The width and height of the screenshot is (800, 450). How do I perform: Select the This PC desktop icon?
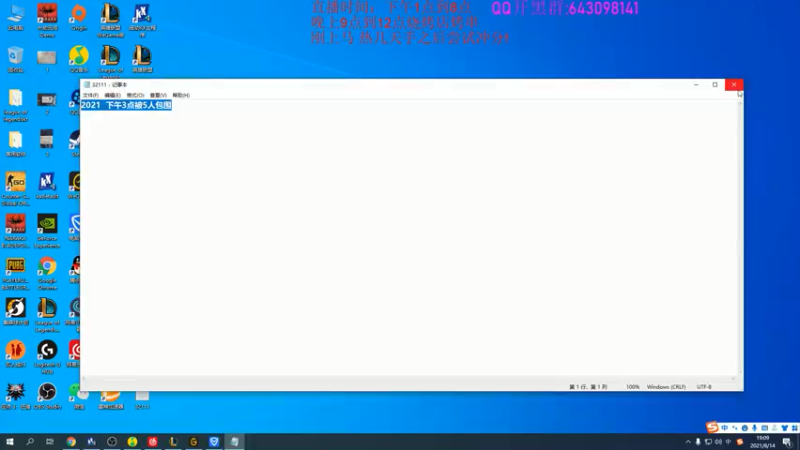[15, 17]
